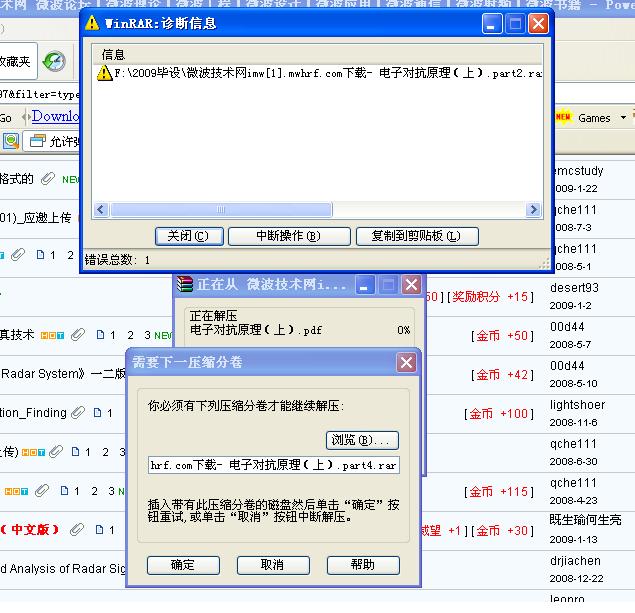Click left arrow of diagnostics horizontal scrollbar
Viewport: 635px width, 613px height.
(101, 210)
